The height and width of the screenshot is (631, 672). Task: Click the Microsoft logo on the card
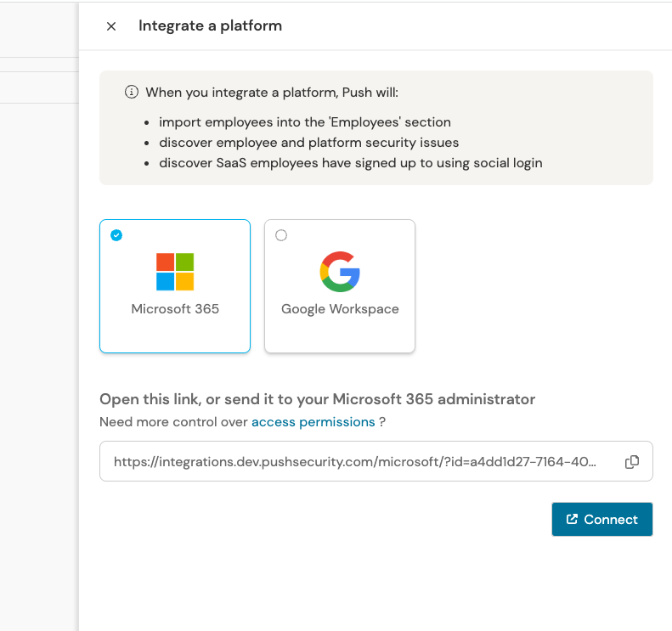pos(175,272)
